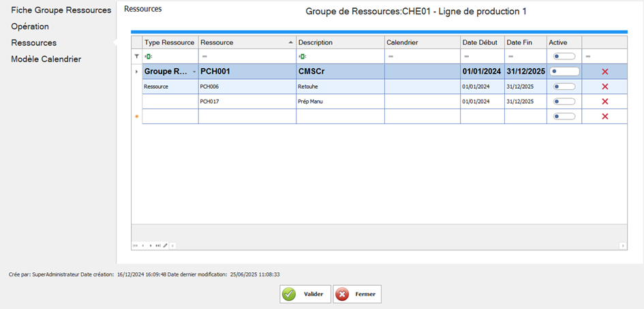Go to next record in navigator

[150, 245]
